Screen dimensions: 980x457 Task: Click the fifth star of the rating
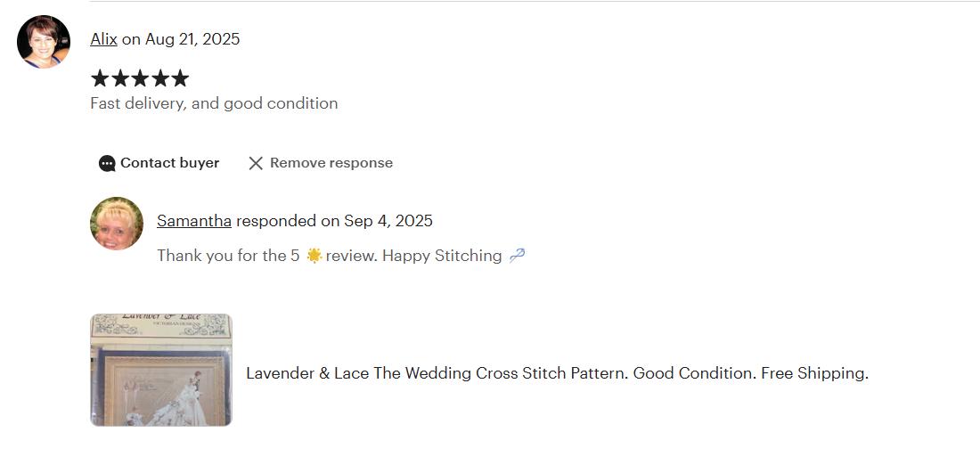pyautogui.click(x=180, y=78)
